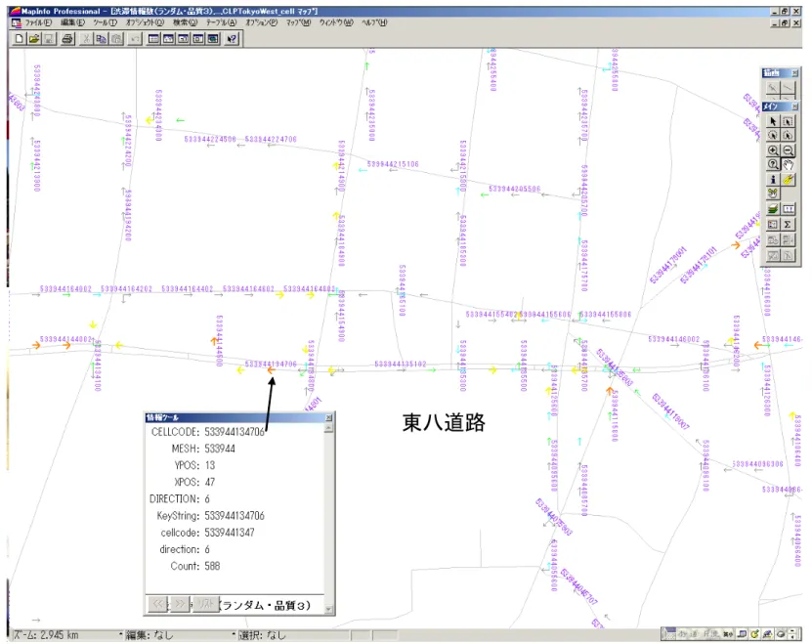Click the New Table toolbar icon

[x=20, y=38]
